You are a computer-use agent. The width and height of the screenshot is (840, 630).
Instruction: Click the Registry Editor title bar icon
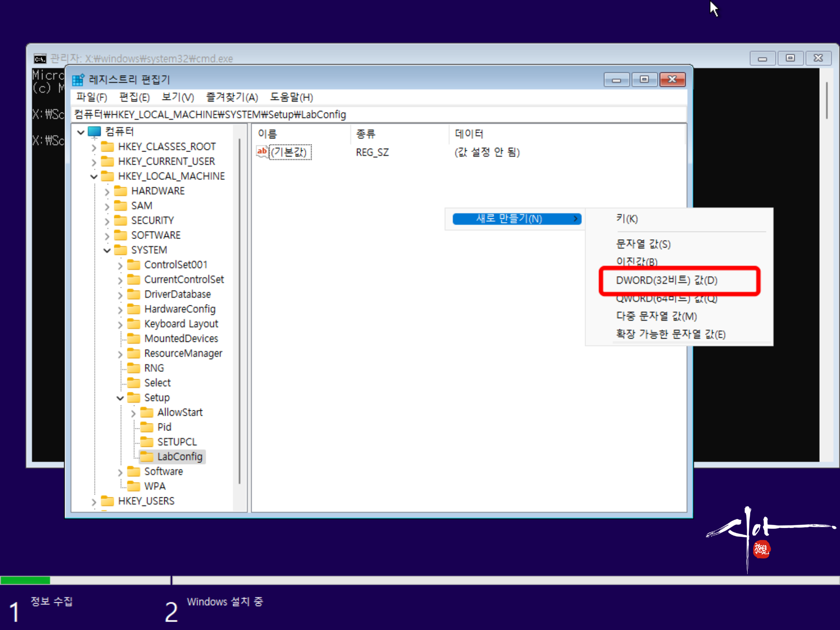pyautogui.click(x=78, y=79)
